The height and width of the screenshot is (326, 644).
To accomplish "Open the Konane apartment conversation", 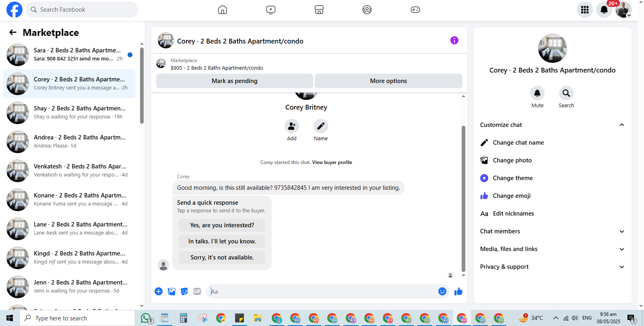I will (x=69, y=200).
